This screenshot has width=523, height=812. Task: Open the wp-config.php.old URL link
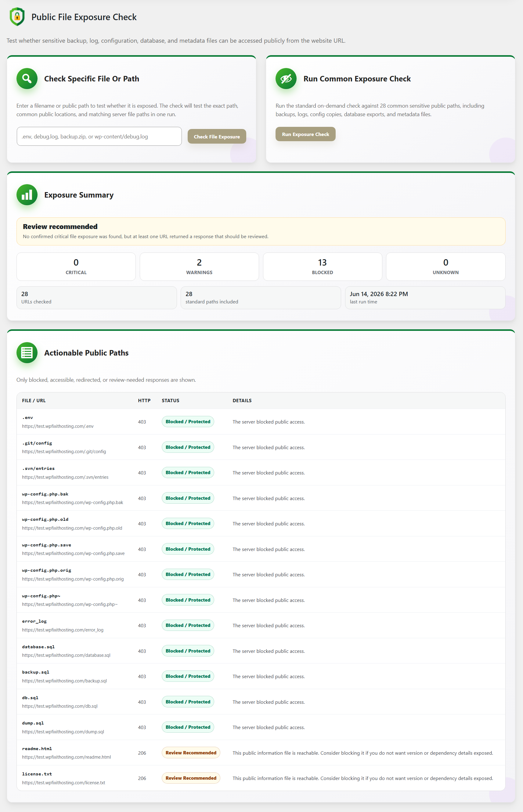pyautogui.click(x=72, y=528)
